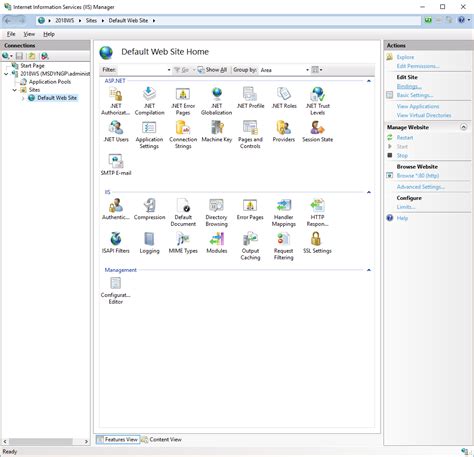Click the Show All filter button
Image resolution: width=474 pixels, height=457 pixels.
212,70
